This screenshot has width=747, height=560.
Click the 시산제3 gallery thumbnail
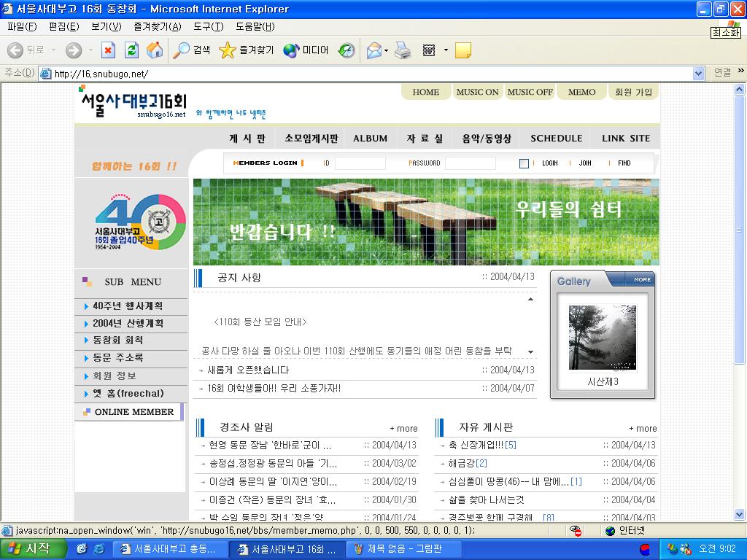[x=602, y=338]
